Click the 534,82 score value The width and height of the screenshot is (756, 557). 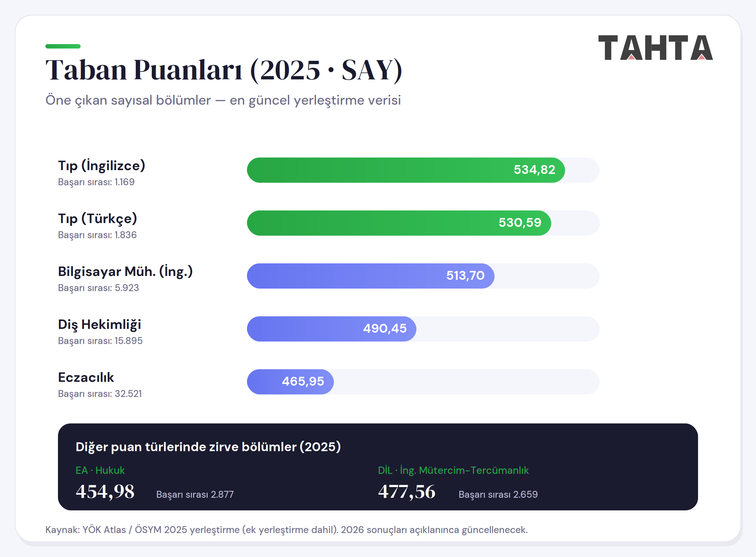coord(534,169)
